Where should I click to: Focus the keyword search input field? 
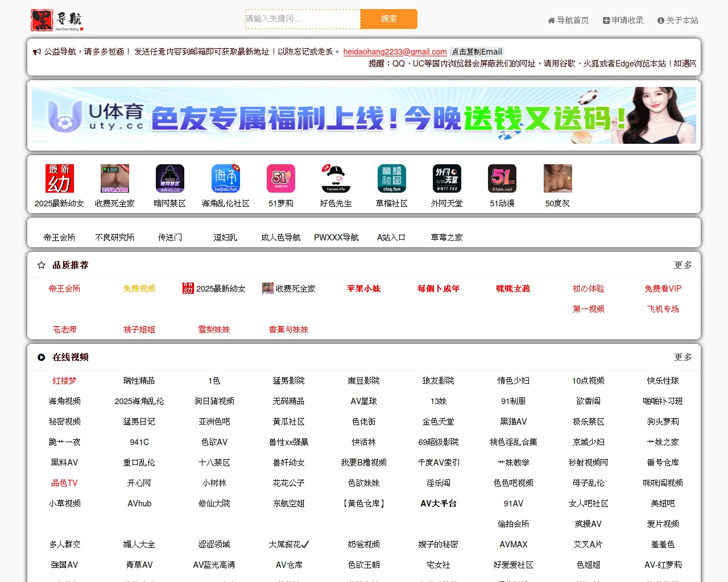303,19
